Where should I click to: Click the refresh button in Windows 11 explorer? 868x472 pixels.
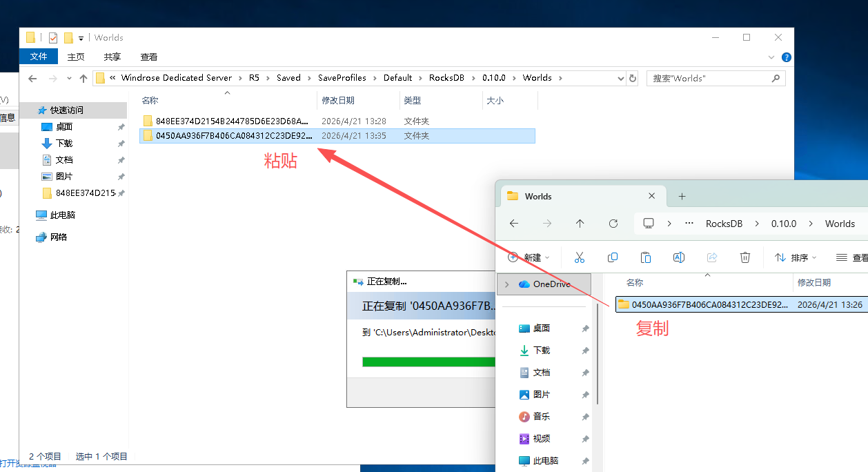(x=613, y=224)
